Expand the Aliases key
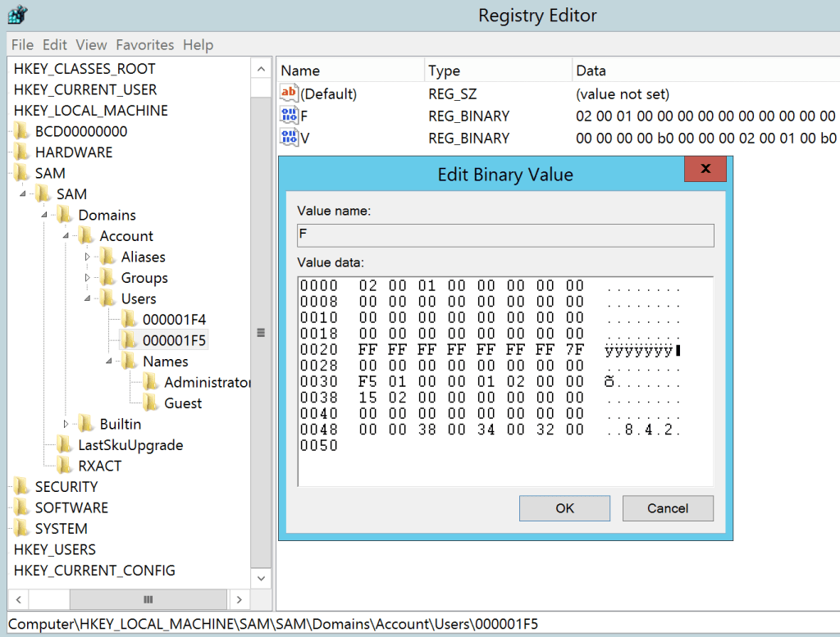The height and width of the screenshot is (637, 840). coord(89,257)
